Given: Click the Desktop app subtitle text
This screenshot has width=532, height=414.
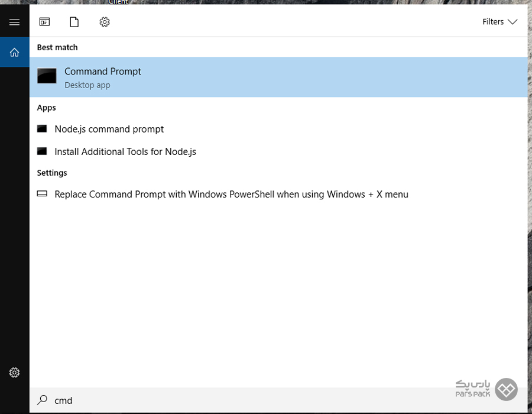Looking at the screenshot, I should pyautogui.click(x=87, y=85).
